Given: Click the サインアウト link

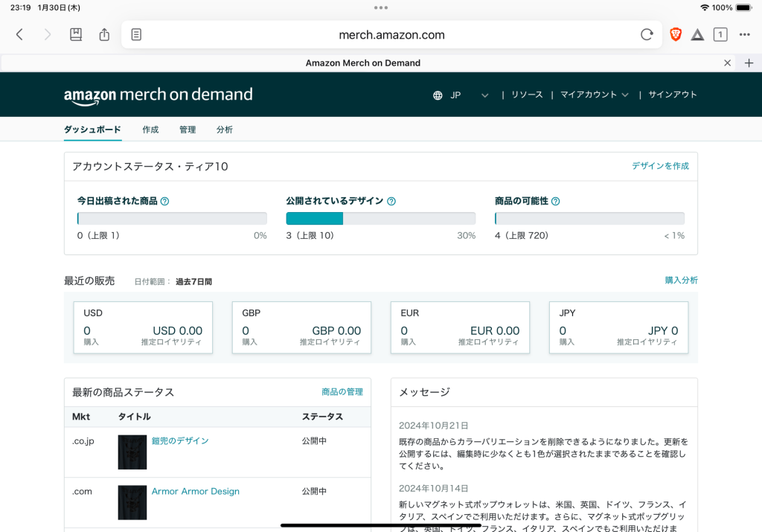Looking at the screenshot, I should (673, 94).
